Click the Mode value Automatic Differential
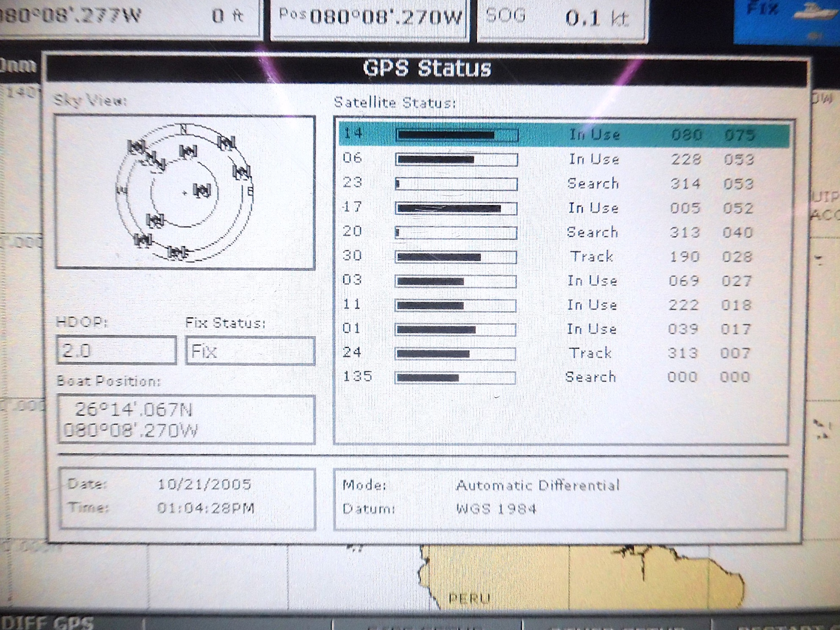 coord(538,485)
